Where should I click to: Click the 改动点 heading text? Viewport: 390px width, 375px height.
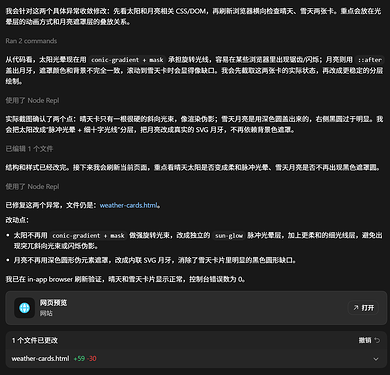click(x=17, y=220)
